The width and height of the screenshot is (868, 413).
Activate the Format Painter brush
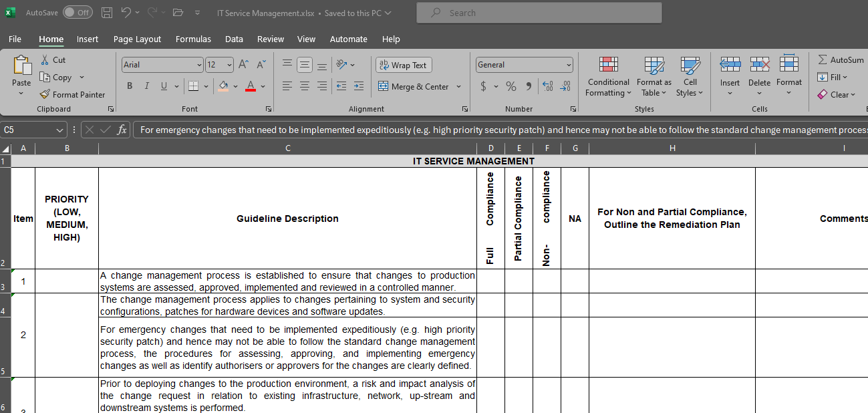45,95
